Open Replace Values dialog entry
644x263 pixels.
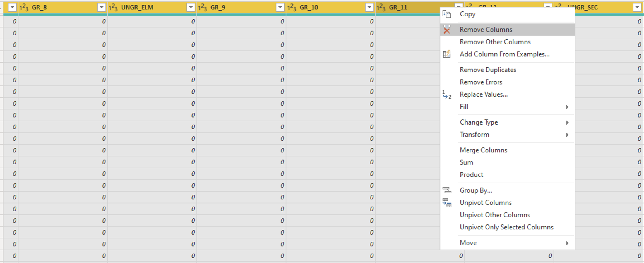point(507,94)
